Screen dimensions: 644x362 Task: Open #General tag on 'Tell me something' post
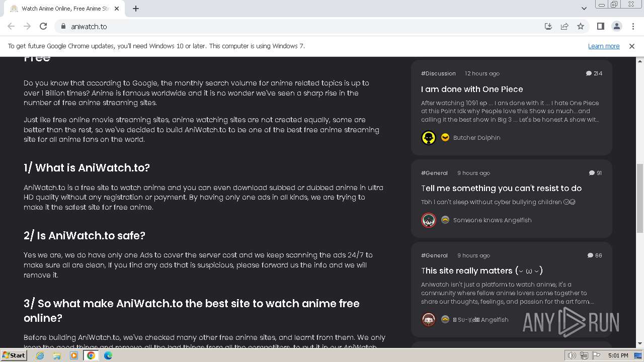coord(434,173)
